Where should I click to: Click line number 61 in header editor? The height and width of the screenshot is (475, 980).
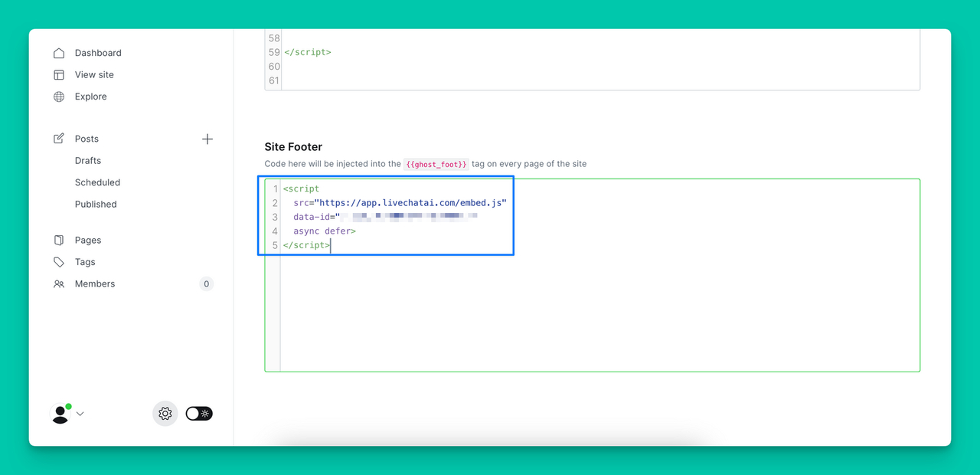click(274, 81)
